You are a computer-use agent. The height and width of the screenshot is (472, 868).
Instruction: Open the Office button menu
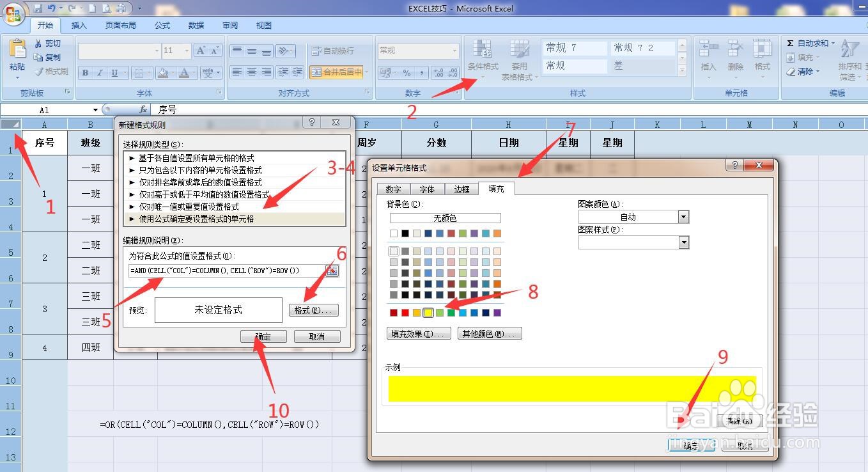coord(14,14)
